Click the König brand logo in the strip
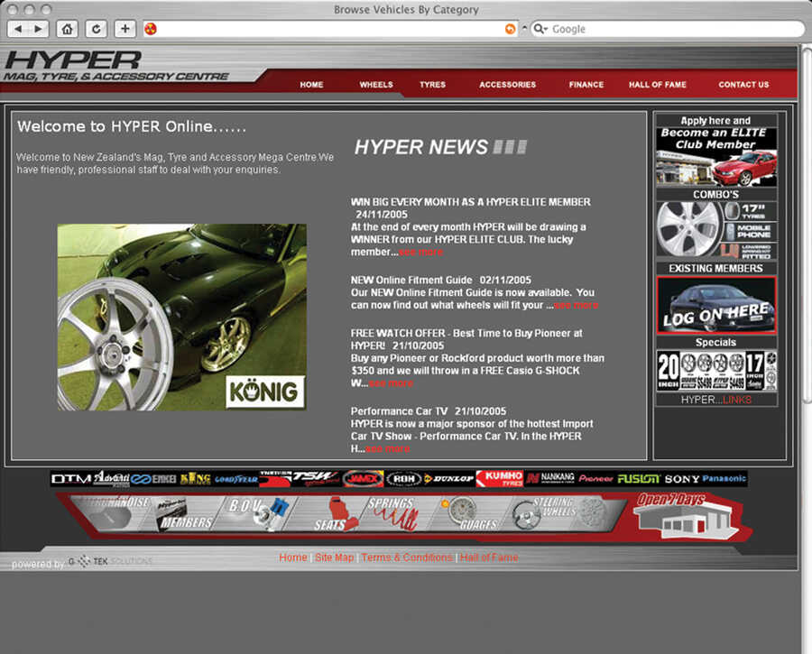The height and width of the screenshot is (654, 812). [x=195, y=479]
